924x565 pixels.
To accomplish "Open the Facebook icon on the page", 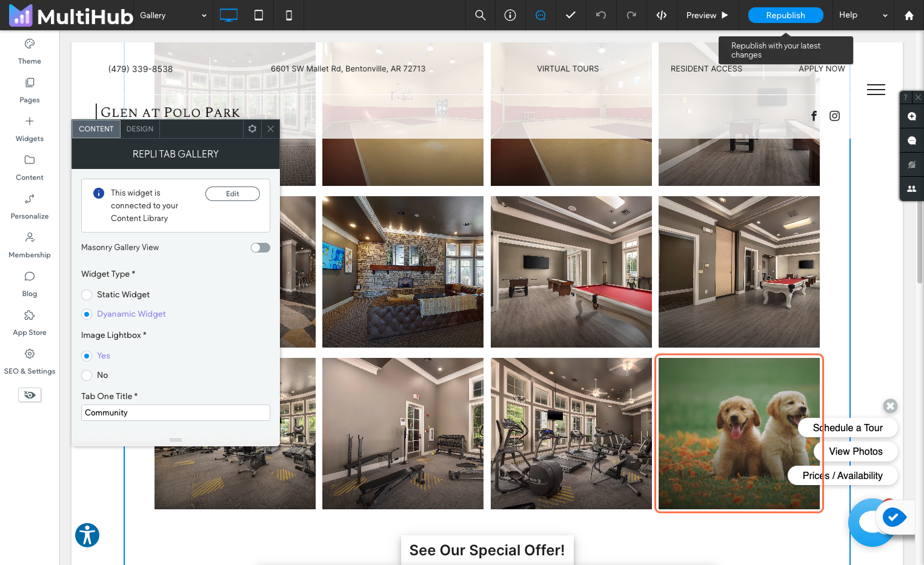I will [x=814, y=116].
